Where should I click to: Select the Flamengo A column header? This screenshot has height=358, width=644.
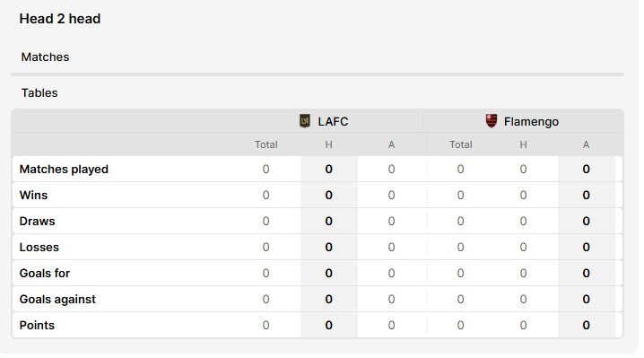pos(586,144)
